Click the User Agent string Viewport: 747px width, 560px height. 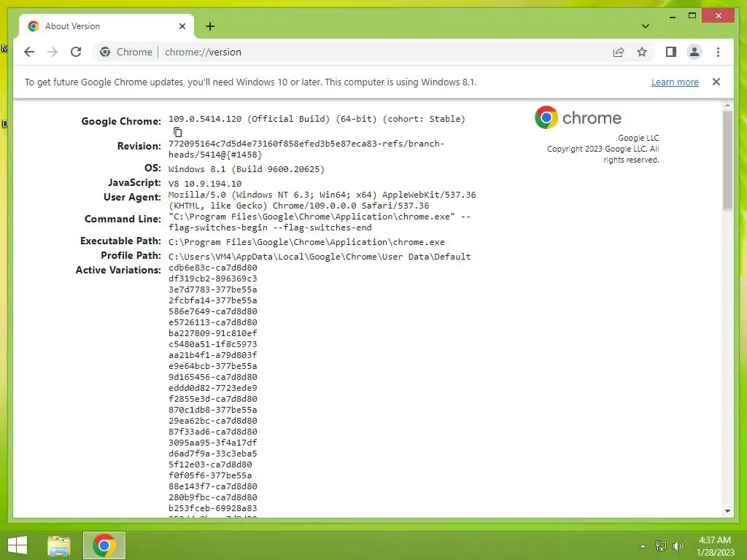coord(322,200)
